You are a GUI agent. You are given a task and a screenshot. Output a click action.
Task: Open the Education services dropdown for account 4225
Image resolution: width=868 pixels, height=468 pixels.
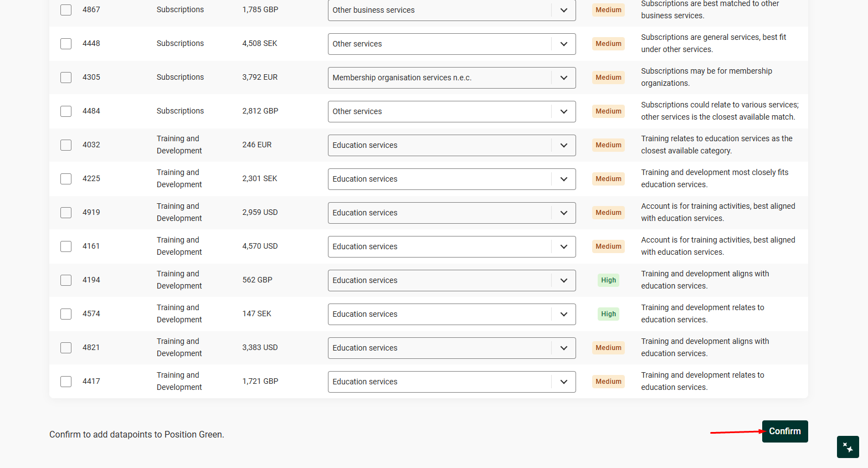[x=451, y=179]
